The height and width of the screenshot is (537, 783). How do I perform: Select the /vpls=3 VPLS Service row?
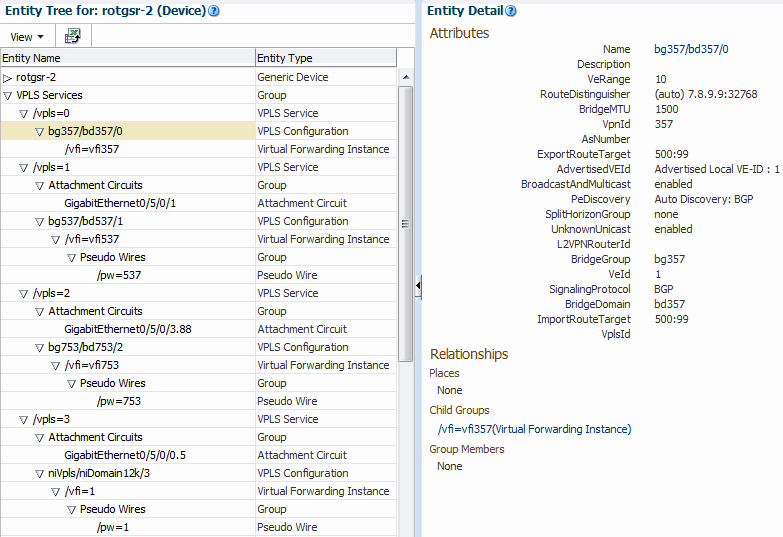[x=199, y=419]
